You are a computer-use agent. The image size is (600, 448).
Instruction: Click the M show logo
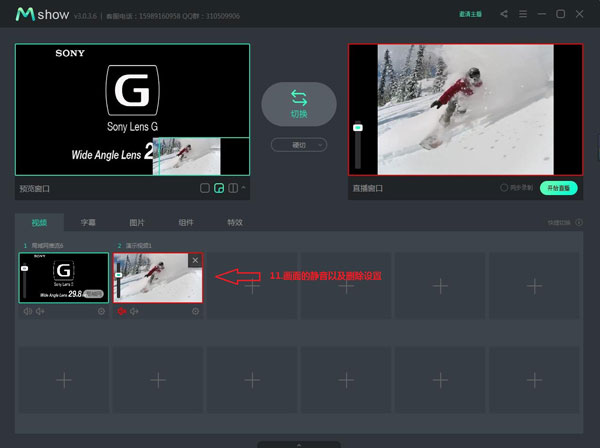pos(42,15)
